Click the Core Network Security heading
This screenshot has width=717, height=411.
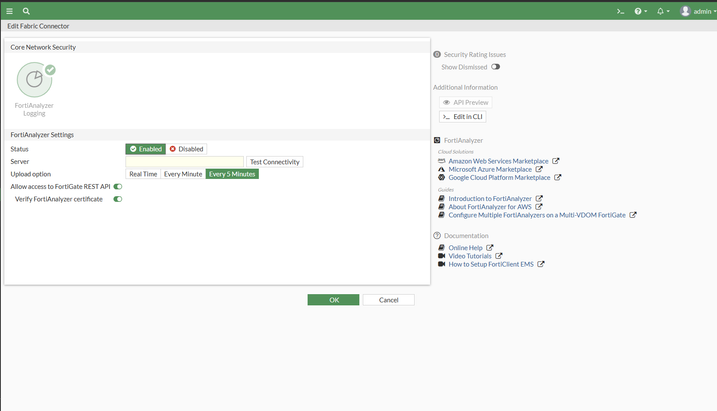click(x=43, y=47)
